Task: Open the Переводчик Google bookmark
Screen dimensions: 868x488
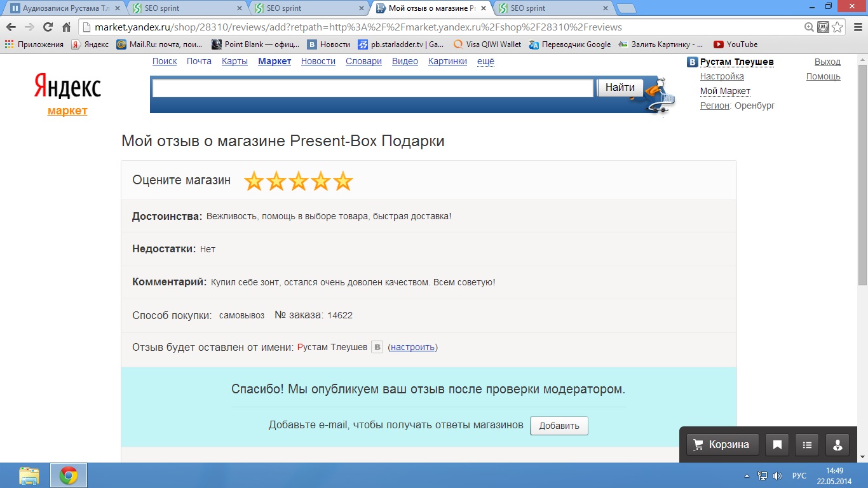Action: tap(570, 44)
